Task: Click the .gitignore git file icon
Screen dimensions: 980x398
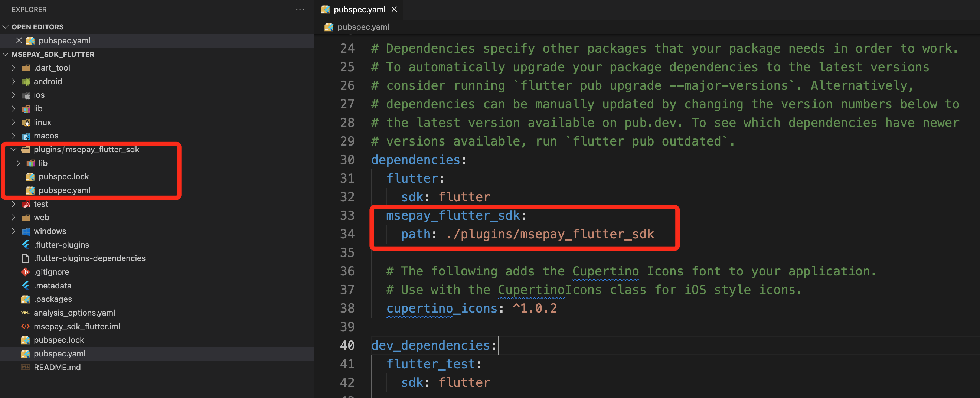Action: 26,272
